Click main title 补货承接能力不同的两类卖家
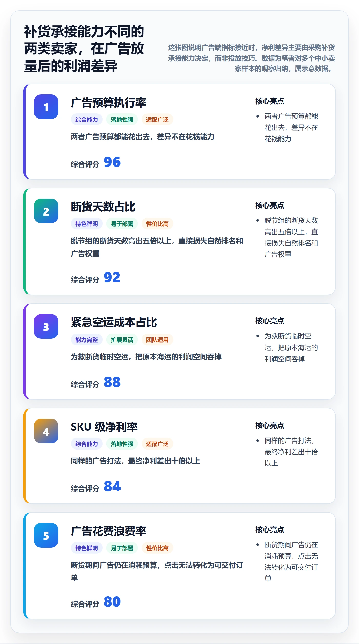 (84, 49)
